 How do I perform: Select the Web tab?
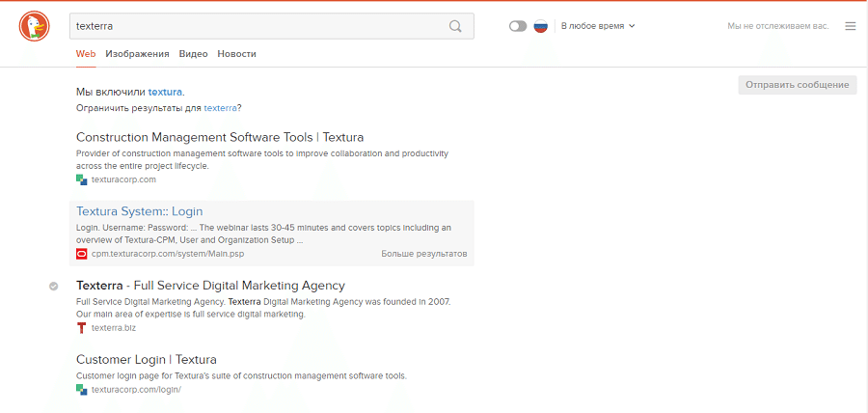pos(86,54)
